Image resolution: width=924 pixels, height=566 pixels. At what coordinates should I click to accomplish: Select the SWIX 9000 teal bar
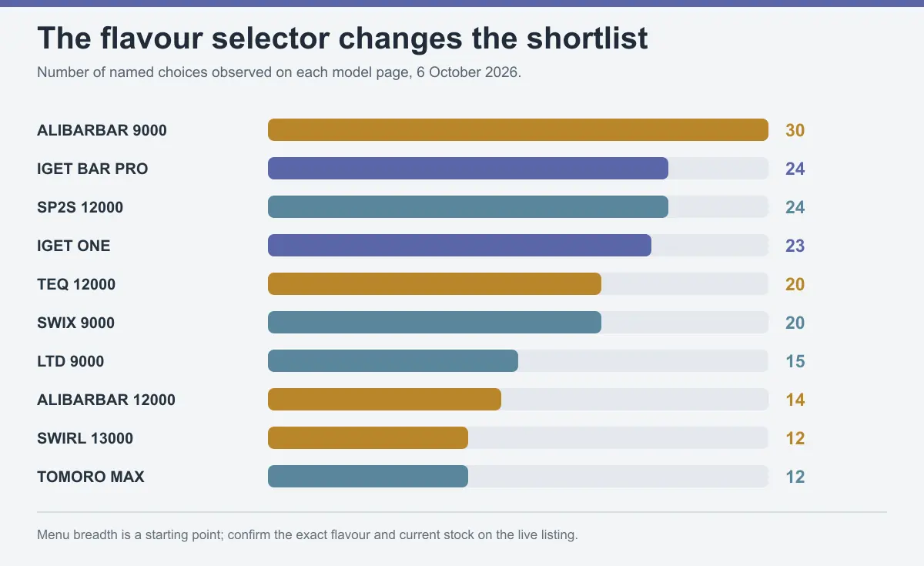point(434,323)
